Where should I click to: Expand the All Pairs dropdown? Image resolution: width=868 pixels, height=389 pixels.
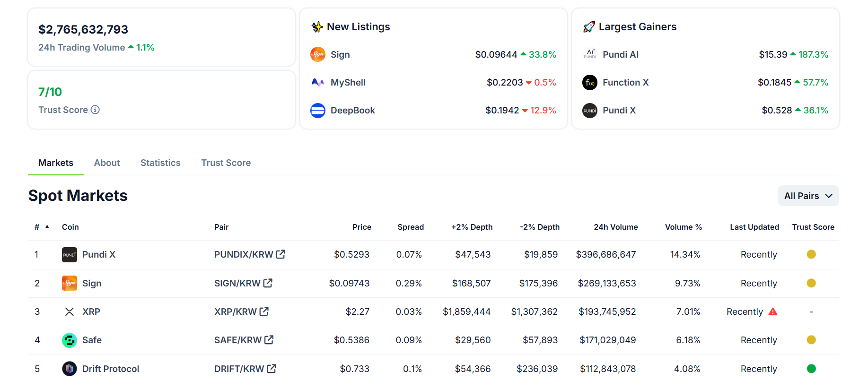point(808,196)
